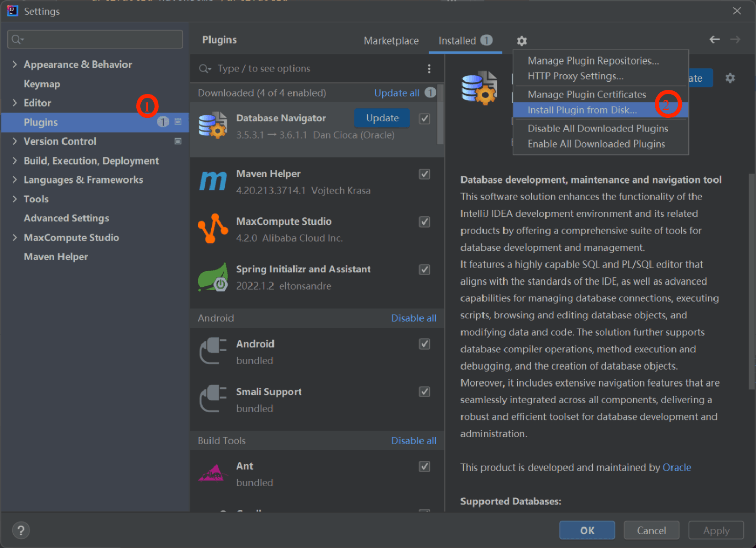Click the update count badge next to Update all
This screenshot has height=548, width=756.
(x=430, y=93)
